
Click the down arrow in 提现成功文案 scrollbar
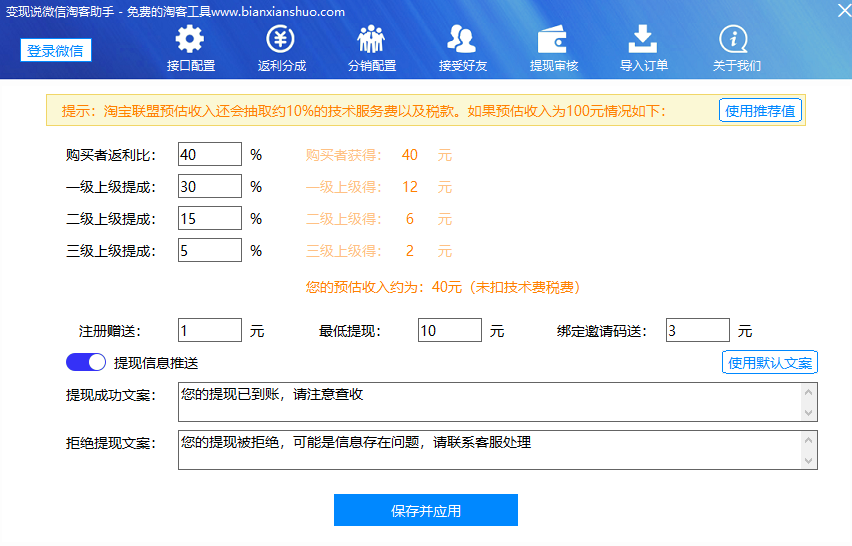[x=809, y=412]
